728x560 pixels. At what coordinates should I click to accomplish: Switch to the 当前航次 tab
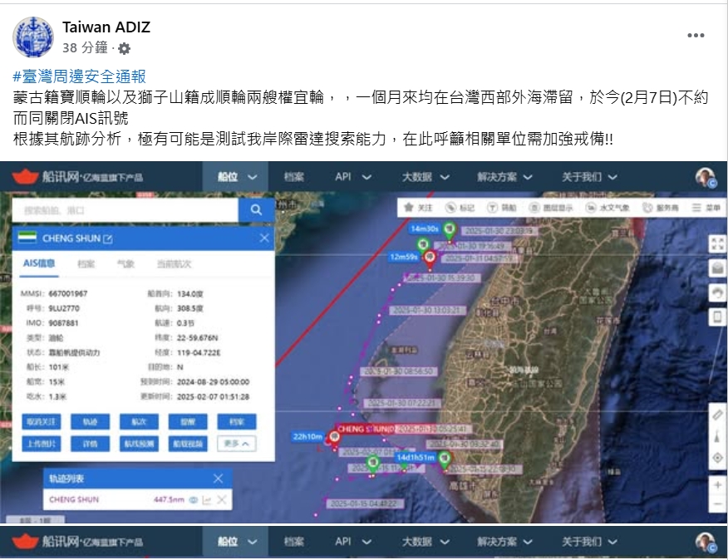pyautogui.click(x=175, y=264)
